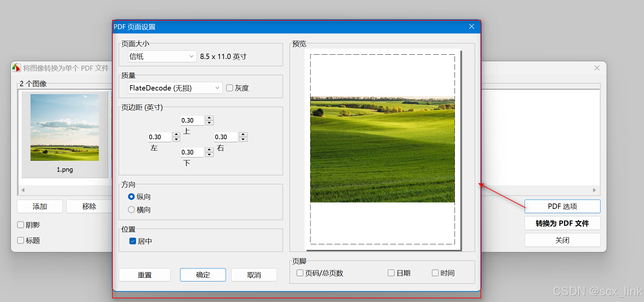Increase the top margin with up arrow

(x=209, y=118)
